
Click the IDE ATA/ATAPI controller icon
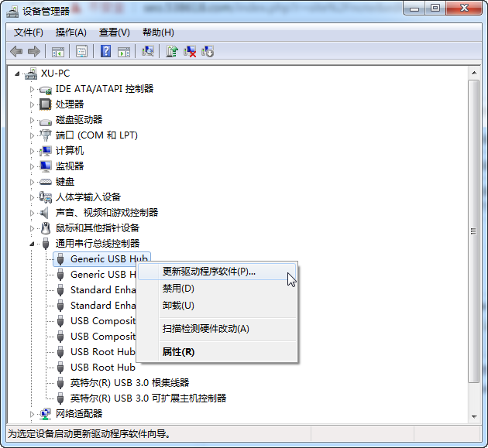tap(46, 90)
